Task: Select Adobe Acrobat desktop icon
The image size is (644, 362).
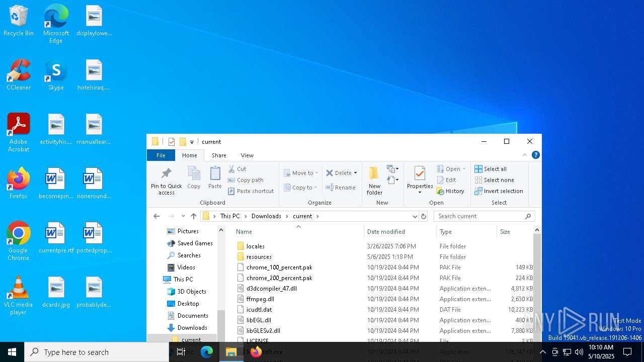Action: 19,133
